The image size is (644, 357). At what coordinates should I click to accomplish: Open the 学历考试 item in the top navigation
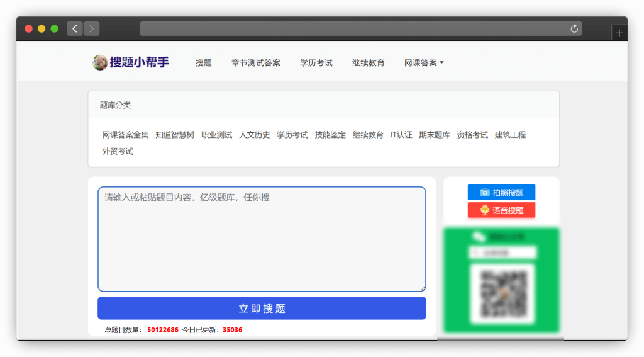(x=316, y=63)
